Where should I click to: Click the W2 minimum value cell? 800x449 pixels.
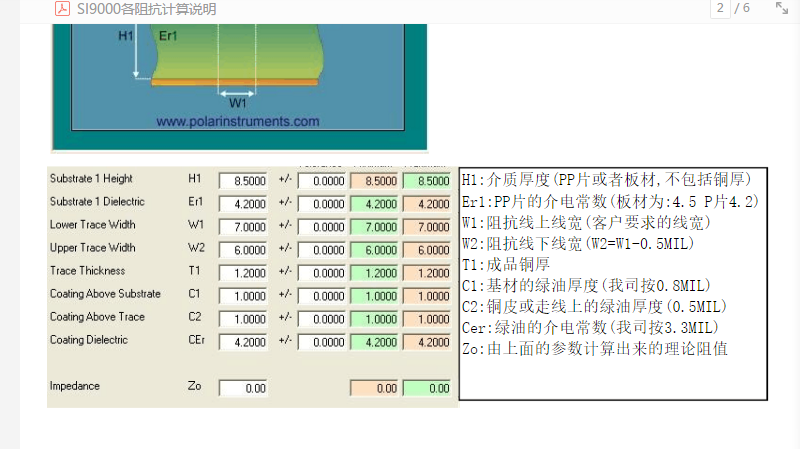374,250
